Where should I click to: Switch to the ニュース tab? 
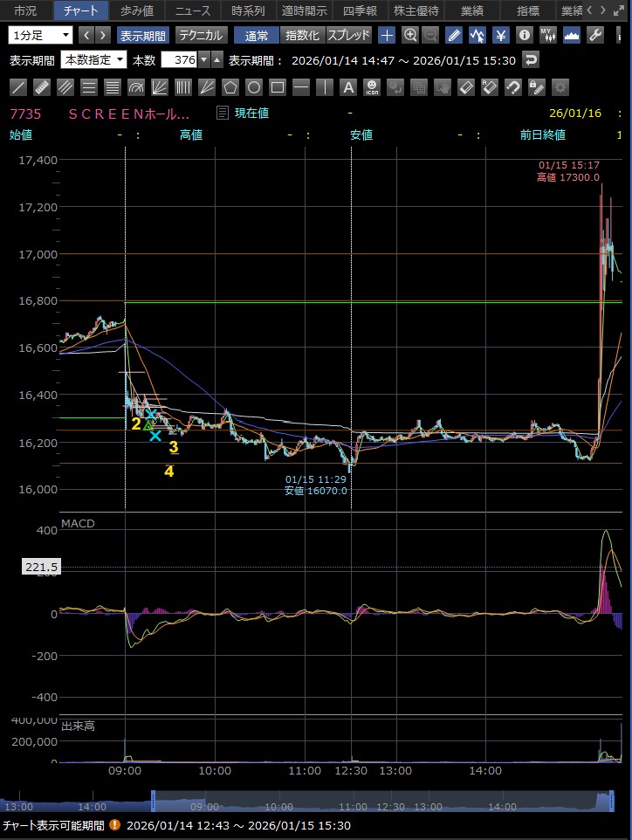pos(192,10)
